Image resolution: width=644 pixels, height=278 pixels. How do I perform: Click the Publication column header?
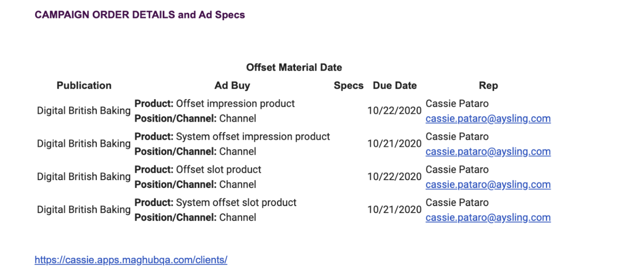click(84, 86)
